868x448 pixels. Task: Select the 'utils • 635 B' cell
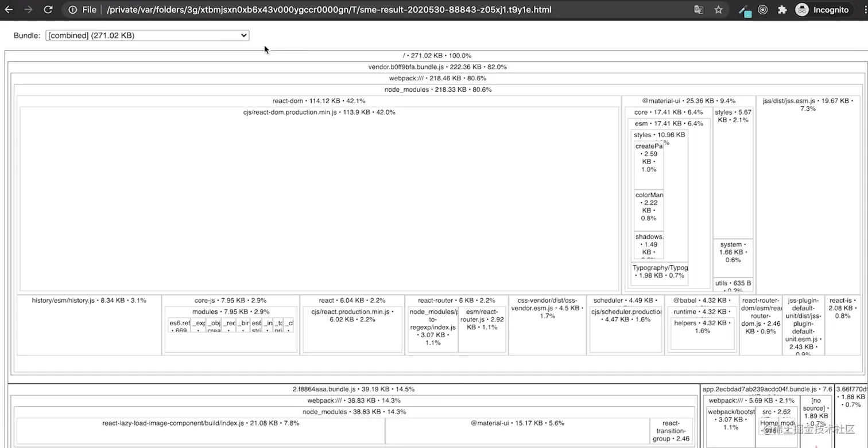(733, 285)
